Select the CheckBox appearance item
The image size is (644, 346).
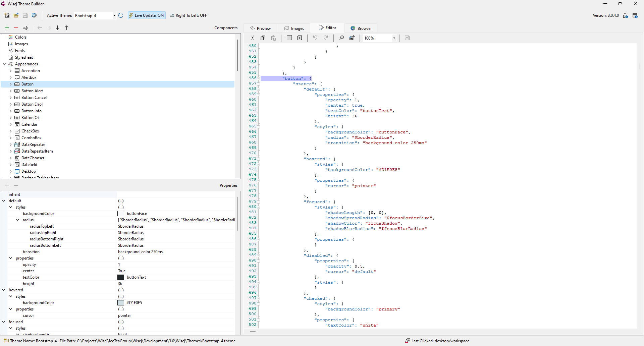coord(30,131)
